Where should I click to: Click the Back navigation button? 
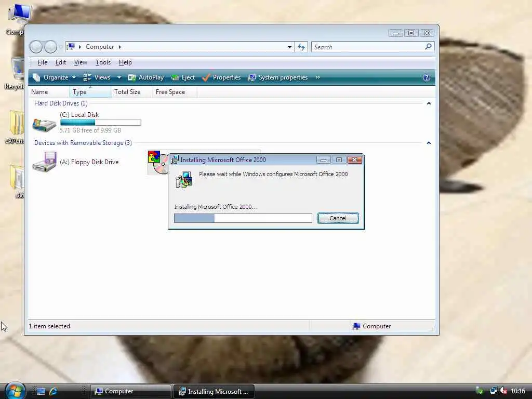coord(36,47)
